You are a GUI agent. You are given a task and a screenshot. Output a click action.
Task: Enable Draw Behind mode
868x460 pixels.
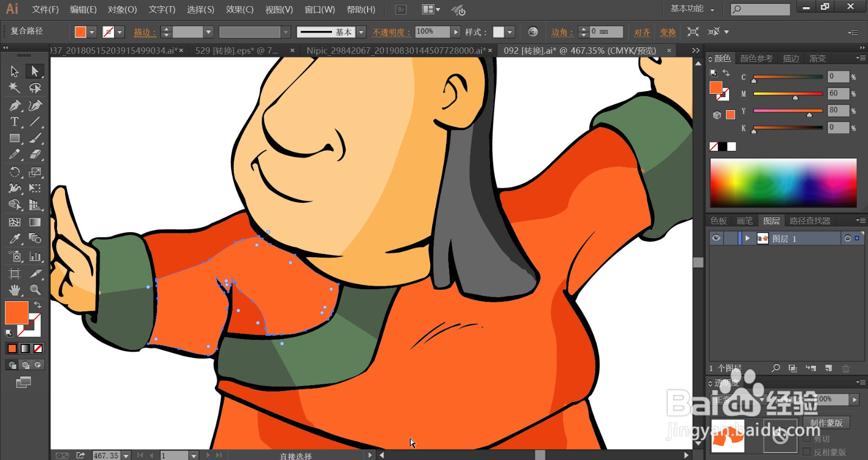click(25, 365)
